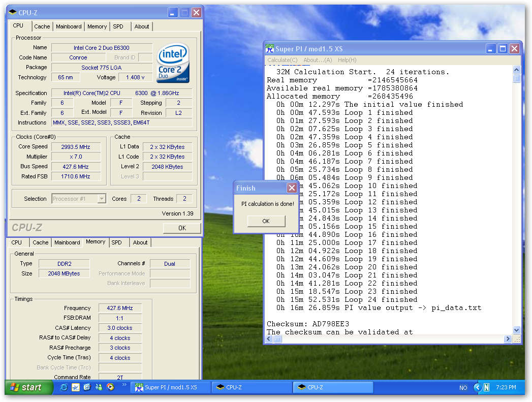This screenshot has height=402, width=532.
Task: Click 'Version 1.39' text in CPU-Z
Action: pos(177,213)
